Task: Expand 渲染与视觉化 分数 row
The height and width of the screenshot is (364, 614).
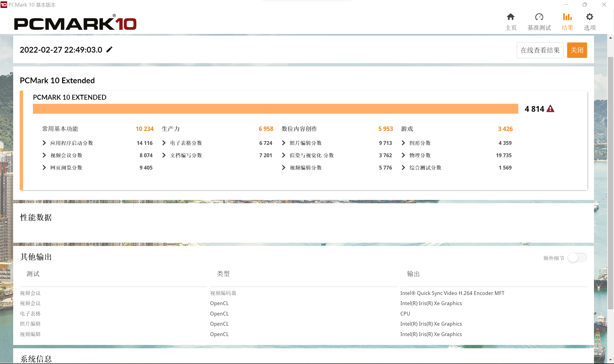Action: 284,155
